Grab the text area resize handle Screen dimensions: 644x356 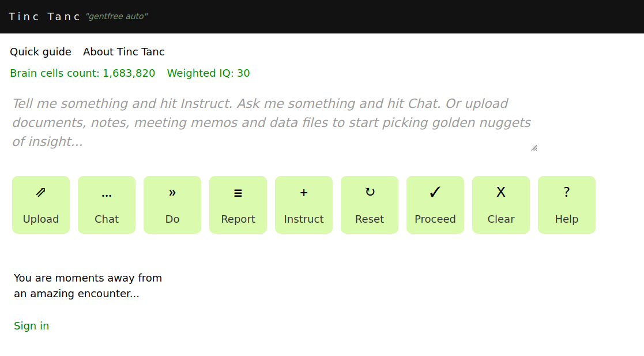(x=534, y=148)
